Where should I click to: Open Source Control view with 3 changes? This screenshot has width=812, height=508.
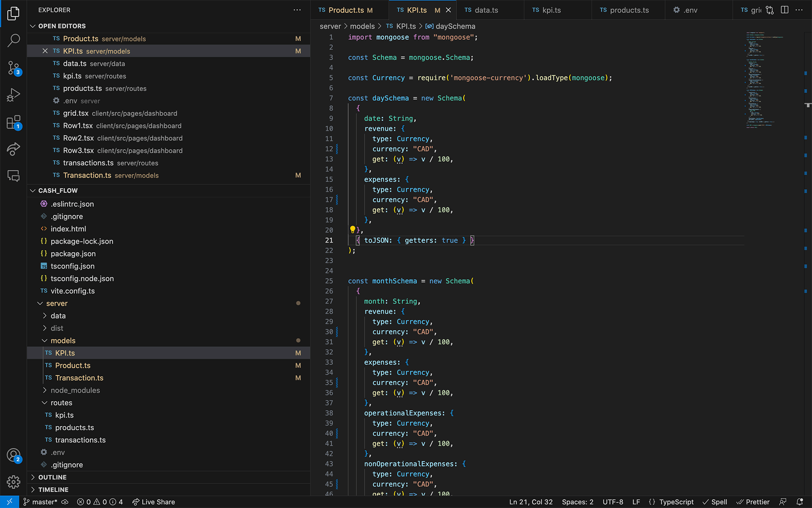pos(14,68)
